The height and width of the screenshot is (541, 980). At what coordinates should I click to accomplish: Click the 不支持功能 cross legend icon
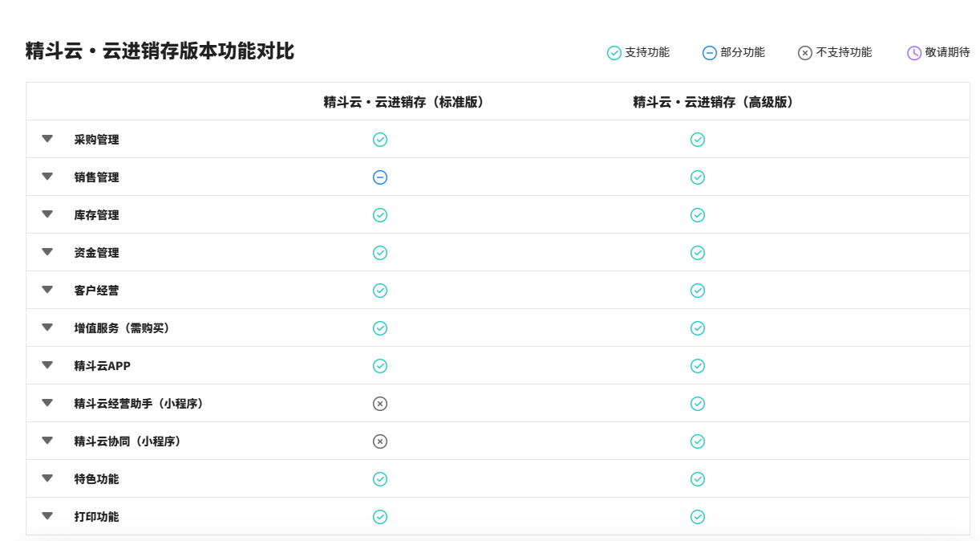point(804,52)
